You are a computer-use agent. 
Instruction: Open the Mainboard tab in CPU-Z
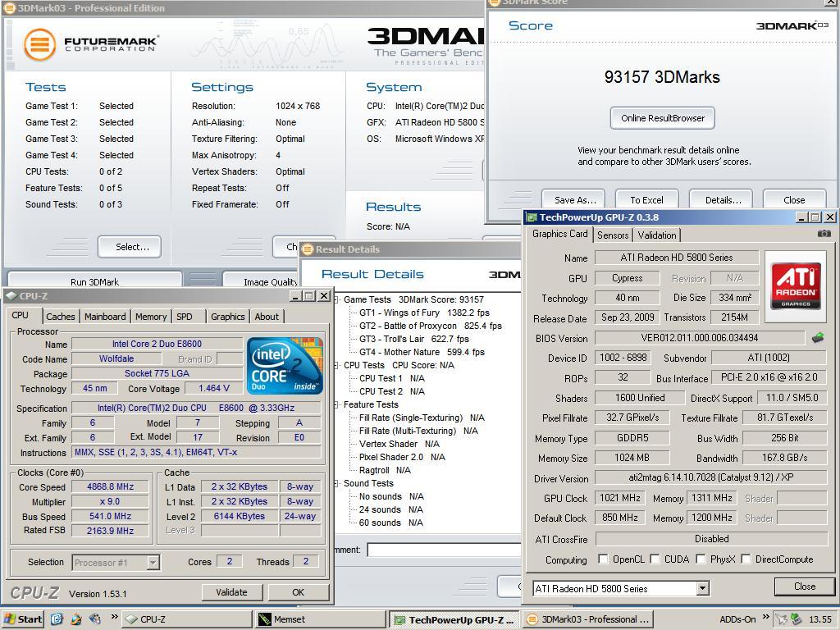point(105,317)
